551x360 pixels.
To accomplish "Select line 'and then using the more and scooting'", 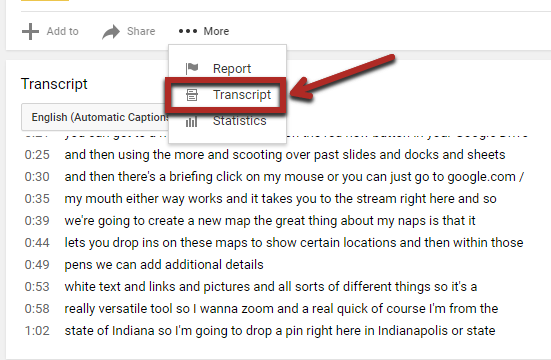I will 285,155.
